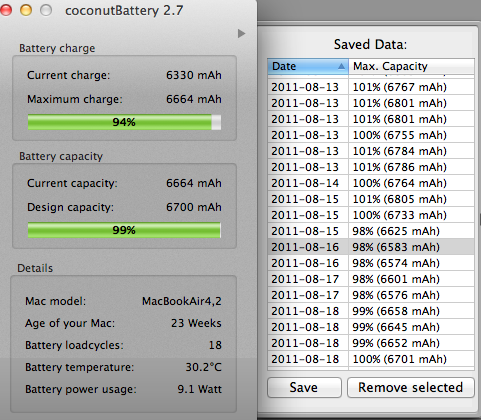
Task: Minimize the coconutBattery window
Action: coord(26,10)
